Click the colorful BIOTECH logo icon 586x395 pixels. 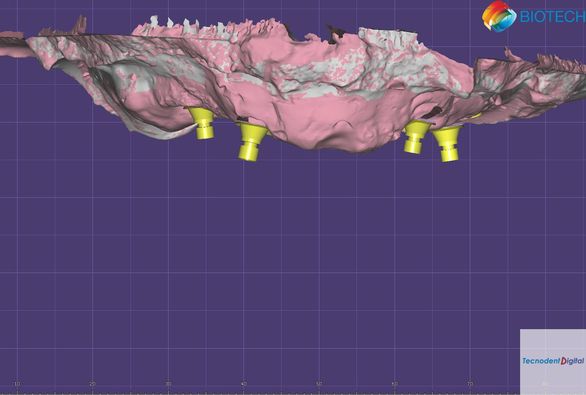pyautogui.click(x=499, y=16)
